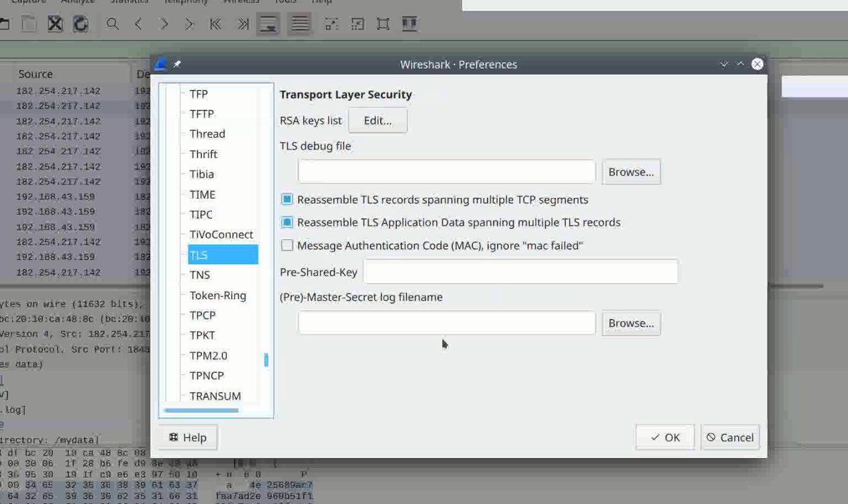Choose Tibia protocol preferences
The width and height of the screenshot is (848, 504).
point(202,174)
